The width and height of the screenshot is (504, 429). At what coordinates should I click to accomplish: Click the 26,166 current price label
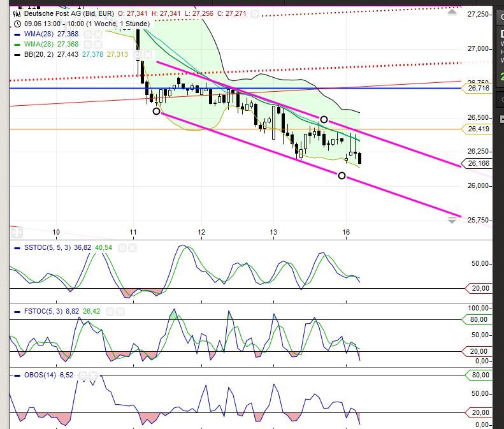477,163
